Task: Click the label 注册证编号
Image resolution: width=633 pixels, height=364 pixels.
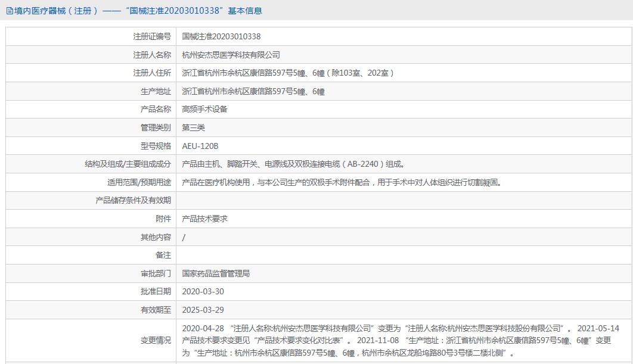Action: [x=152, y=37]
